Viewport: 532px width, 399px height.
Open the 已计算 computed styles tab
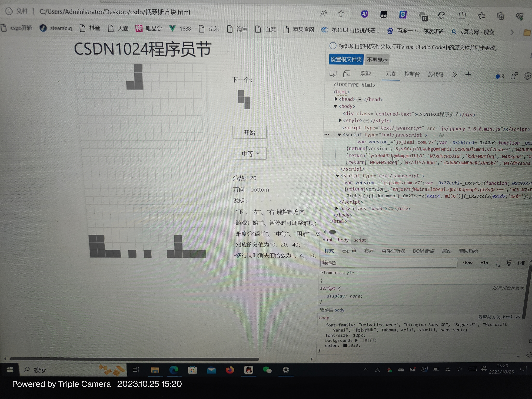(349, 251)
